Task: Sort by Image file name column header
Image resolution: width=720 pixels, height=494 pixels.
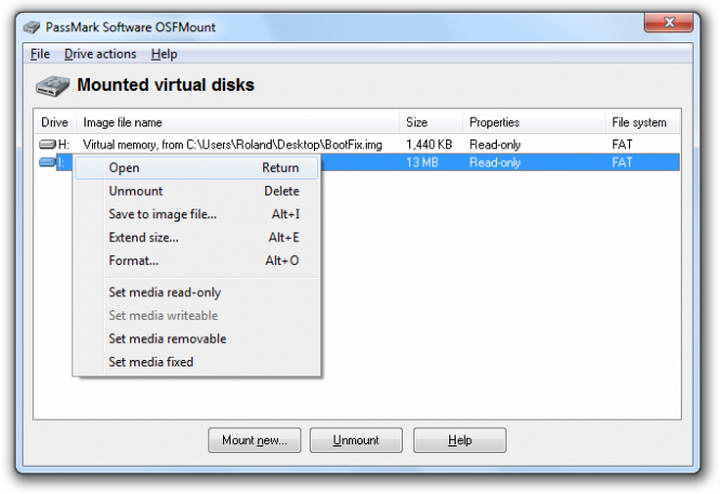Action: tap(238, 123)
